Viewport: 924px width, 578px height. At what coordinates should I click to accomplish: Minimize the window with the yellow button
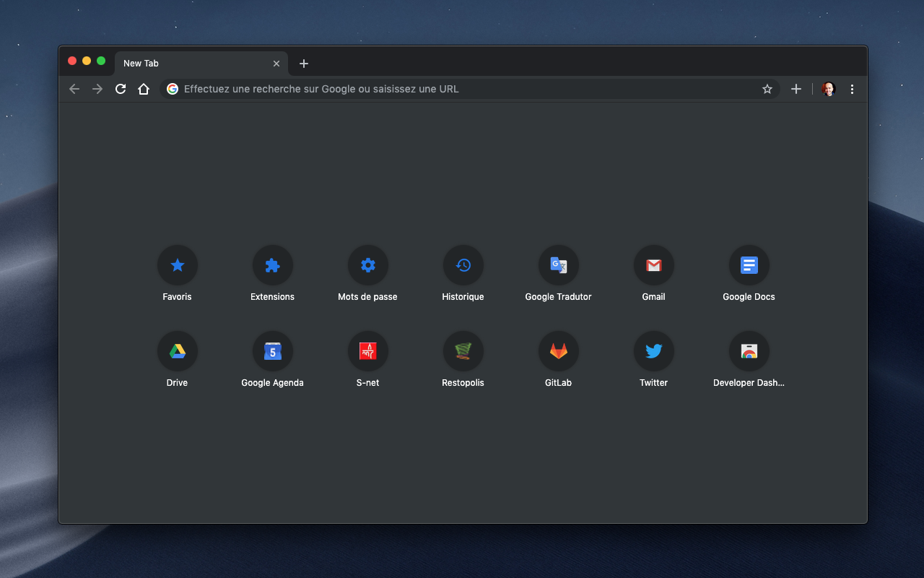[x=87, y=61]
